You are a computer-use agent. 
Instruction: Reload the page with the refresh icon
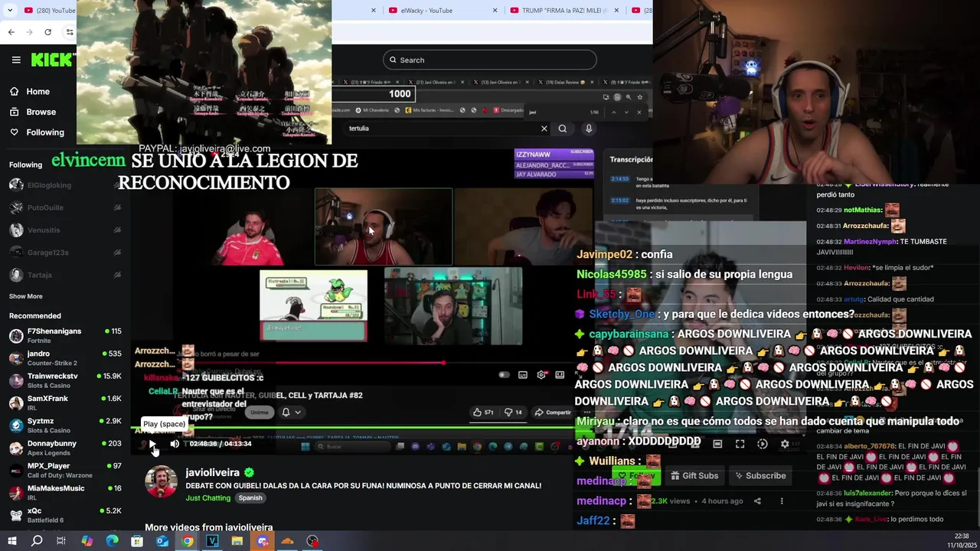tap(47, 32)
